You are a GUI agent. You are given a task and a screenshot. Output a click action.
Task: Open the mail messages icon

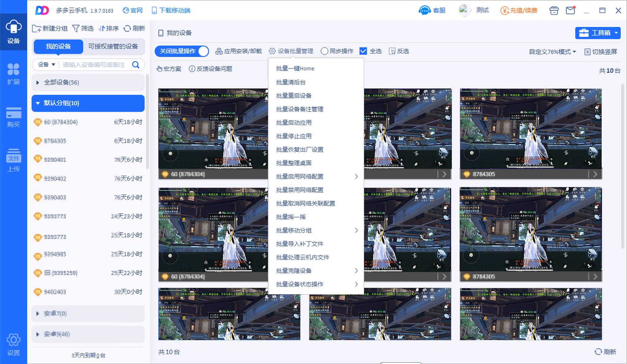[571, 10]
